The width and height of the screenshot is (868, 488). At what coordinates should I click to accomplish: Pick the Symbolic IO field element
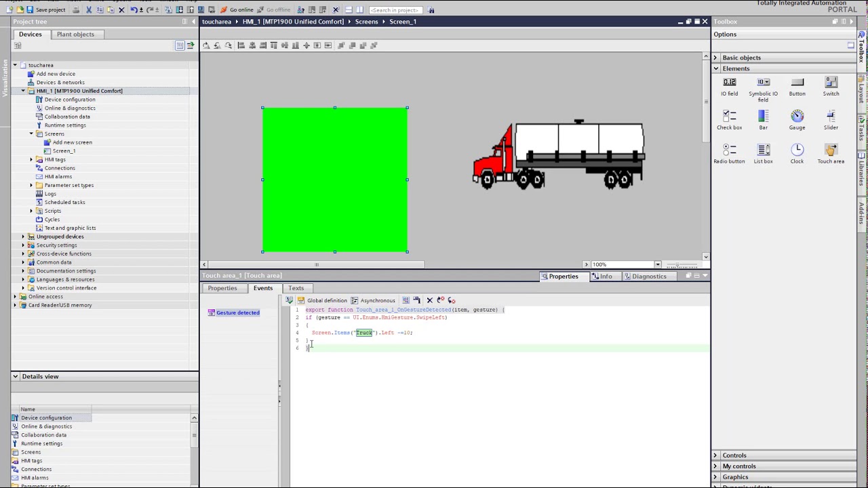point(763,89)
